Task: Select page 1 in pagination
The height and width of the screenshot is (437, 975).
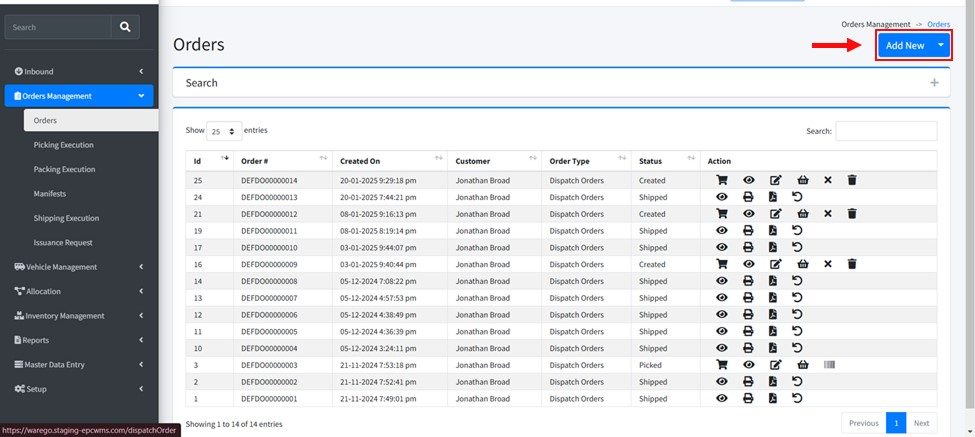Action: point(896,423)
